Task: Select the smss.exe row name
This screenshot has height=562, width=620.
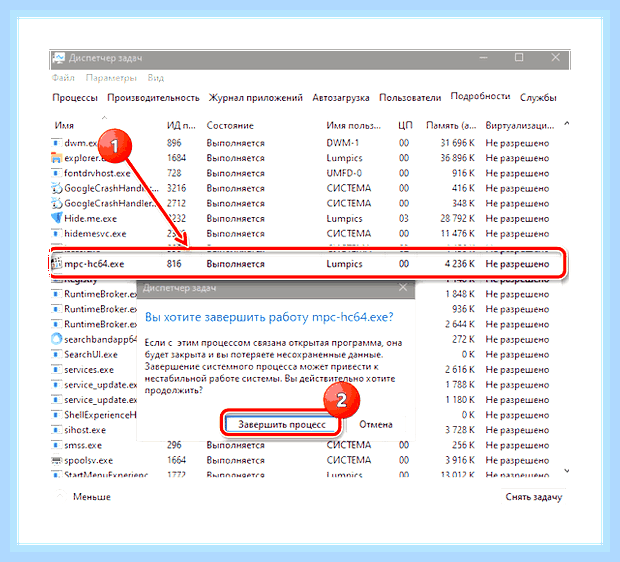Action: coord(83,445)
